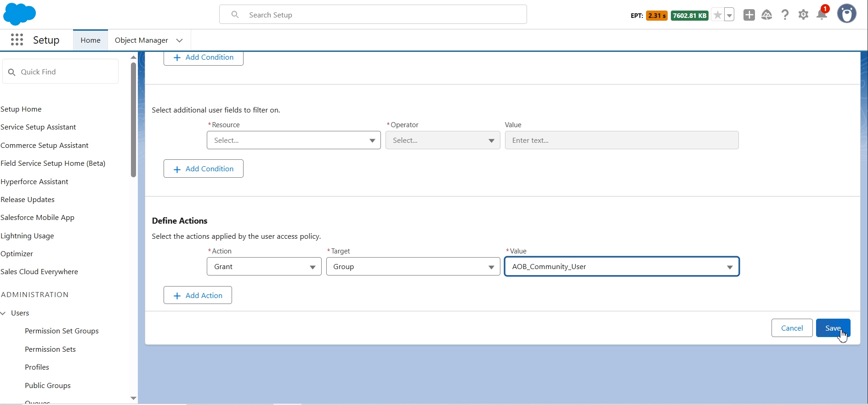The image size is (868, 405).
Task: Open the user profile avatar
Action: (847, 14)
